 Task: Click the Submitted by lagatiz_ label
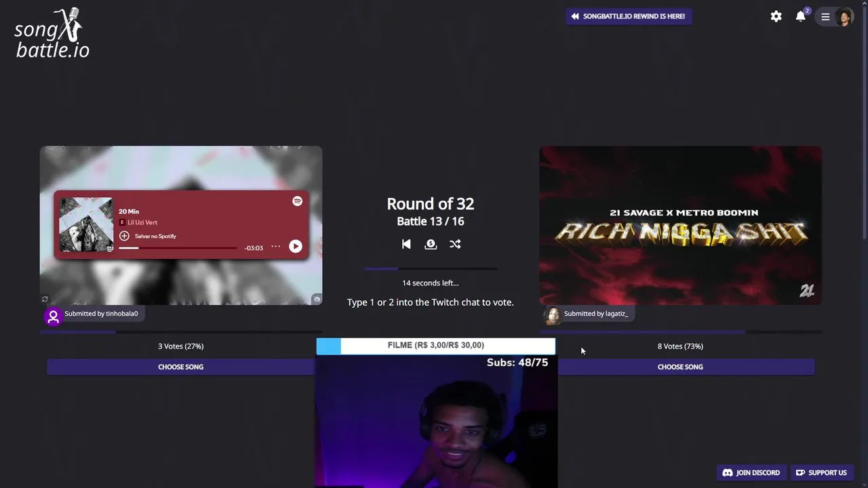pos(595,314)
